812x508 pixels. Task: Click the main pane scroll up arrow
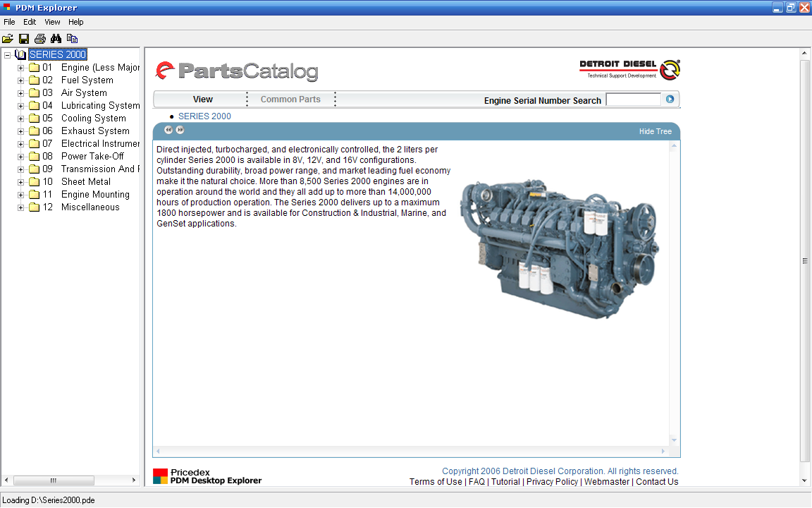(x=804, y=53)
